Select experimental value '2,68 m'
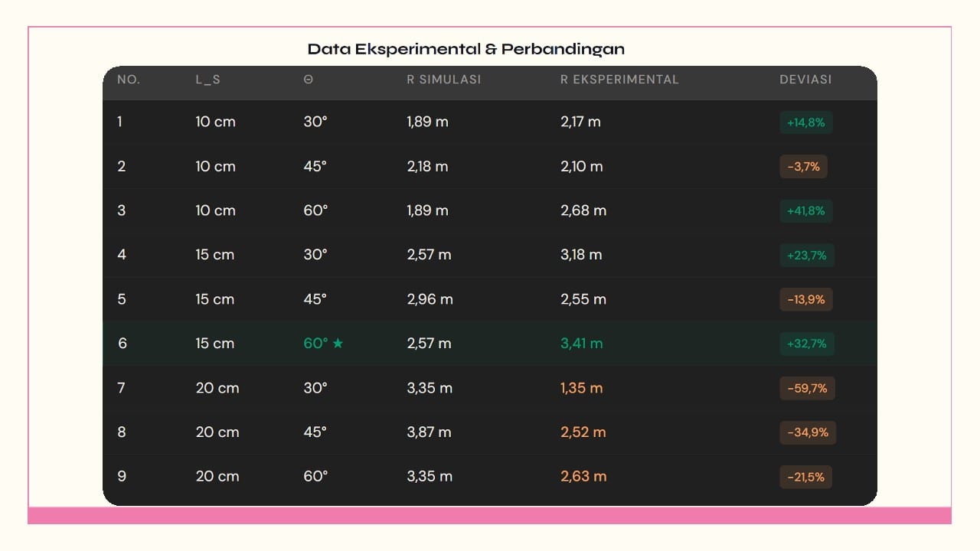This screenshot has height=551, width=980. [583, 210]
